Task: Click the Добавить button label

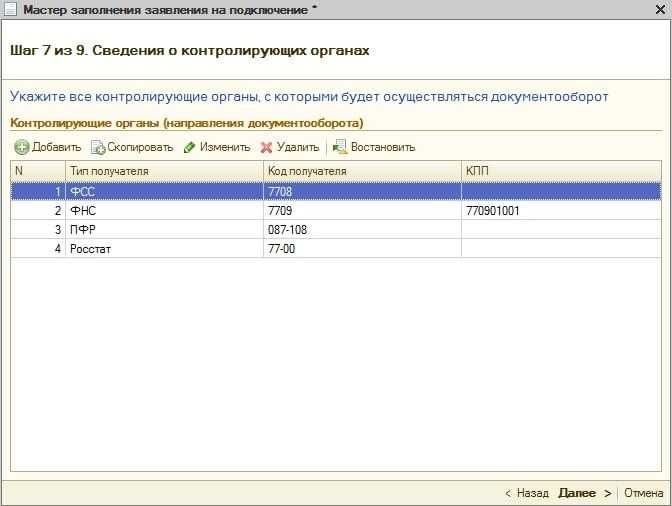Action: [x=57, y=147]
